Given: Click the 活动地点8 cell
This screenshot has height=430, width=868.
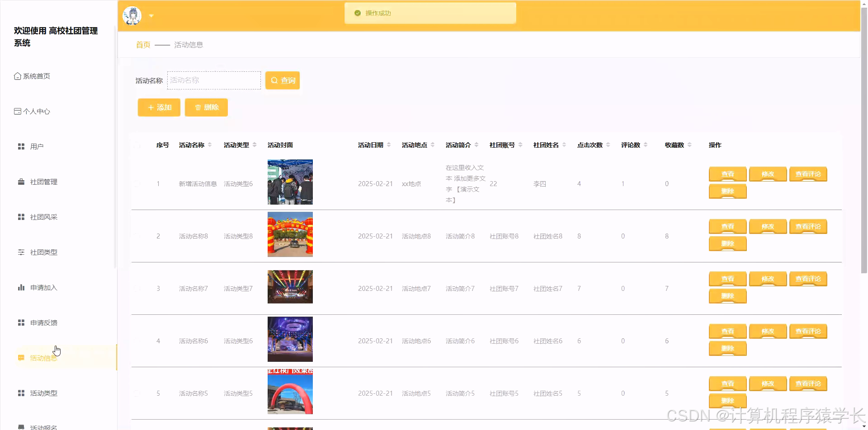Looking at the screenshot, I should (416, 236).
